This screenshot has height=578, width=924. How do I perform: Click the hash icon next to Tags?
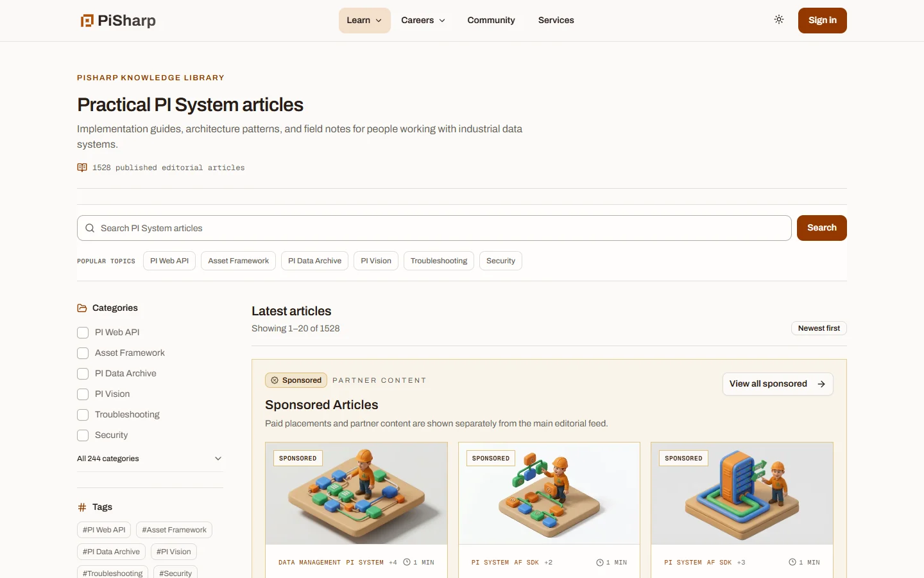[x=82, y=507]
